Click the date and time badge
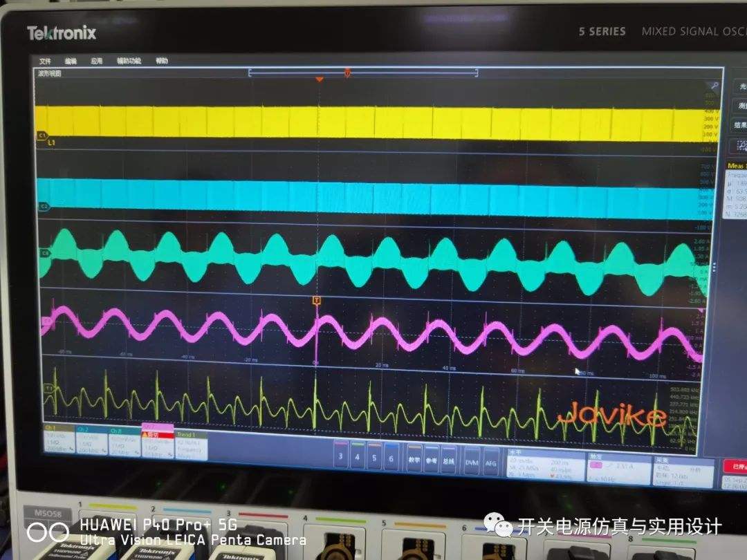The width and height of the screenshot is (747, 560). point(735,483)
